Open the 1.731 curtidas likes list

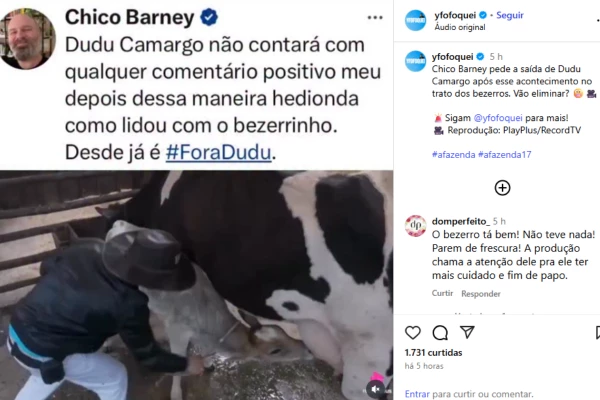pyautogui.click(x=434, y=353)
